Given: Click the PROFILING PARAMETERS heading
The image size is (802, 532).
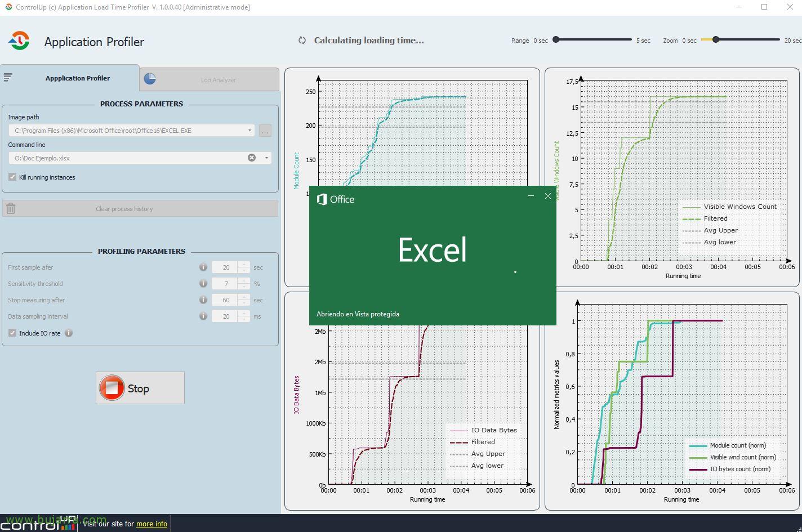Looking at the screenshot, I should point(141,252).
